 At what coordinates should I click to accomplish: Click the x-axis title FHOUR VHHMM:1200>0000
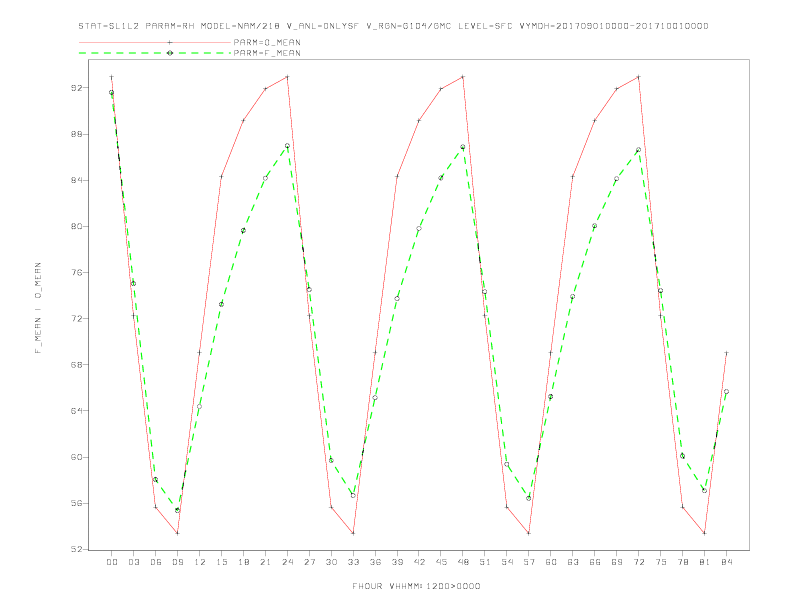click(416, 586)
